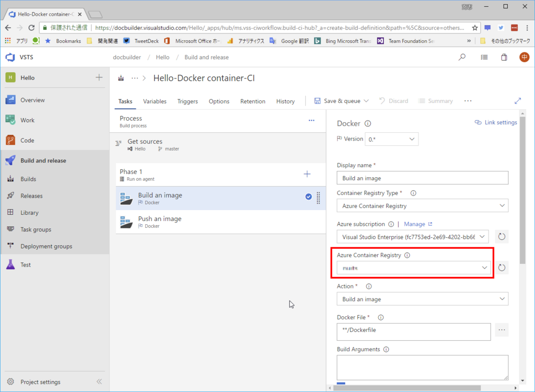
Task: Refresh Azure subscription list
Action: pyautogui.click(x=502, y=237)
